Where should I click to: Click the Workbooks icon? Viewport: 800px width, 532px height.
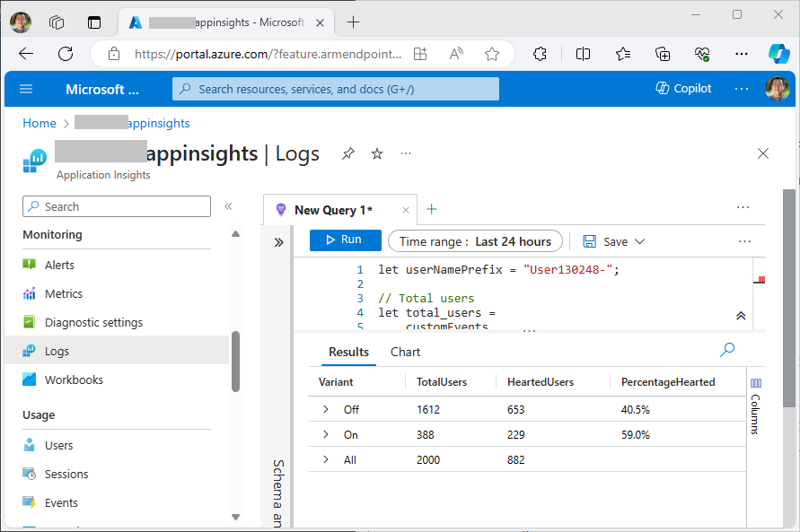point(29,379)
